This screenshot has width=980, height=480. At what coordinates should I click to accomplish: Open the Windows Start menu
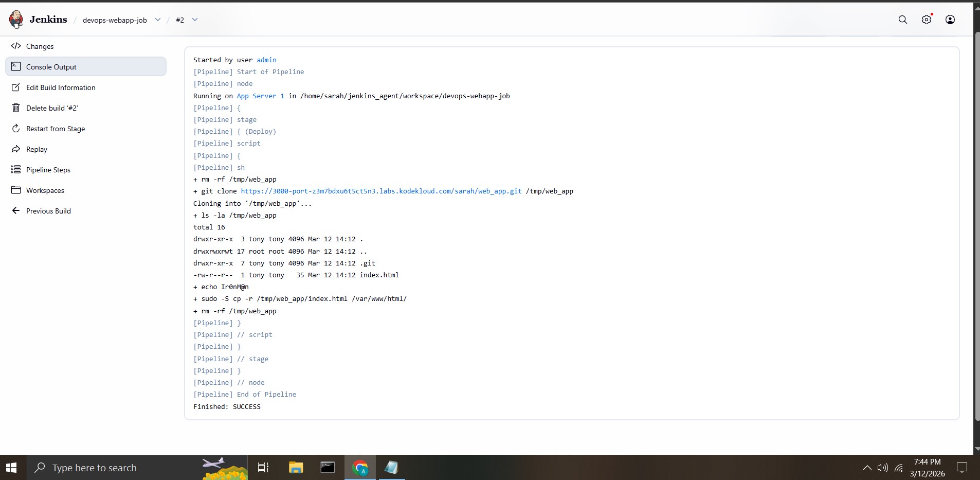11,468
